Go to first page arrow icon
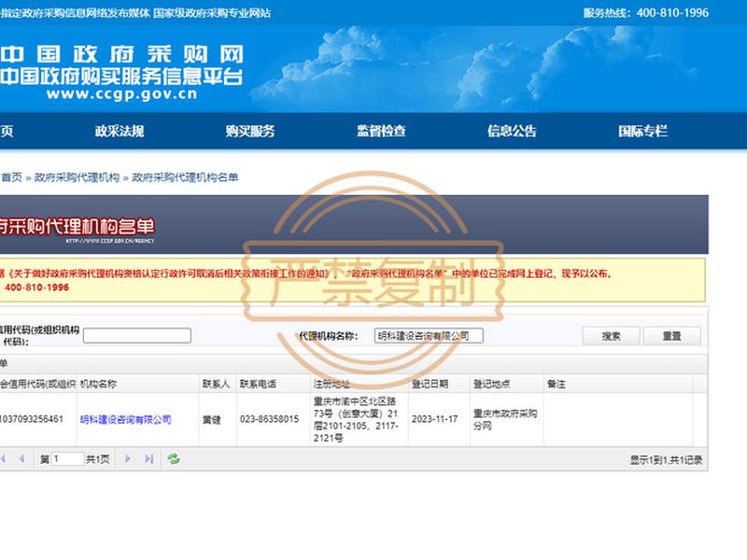 point(3,459)
